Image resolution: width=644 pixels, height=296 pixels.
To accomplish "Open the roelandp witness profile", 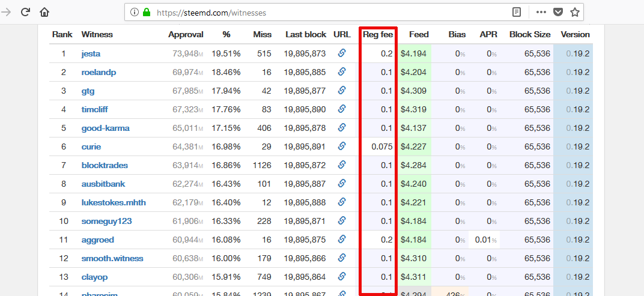I will coord(99,72).
